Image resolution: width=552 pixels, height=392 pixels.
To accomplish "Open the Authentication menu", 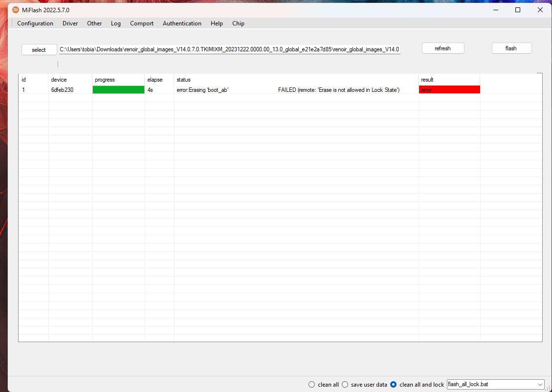I will [182, 23].
